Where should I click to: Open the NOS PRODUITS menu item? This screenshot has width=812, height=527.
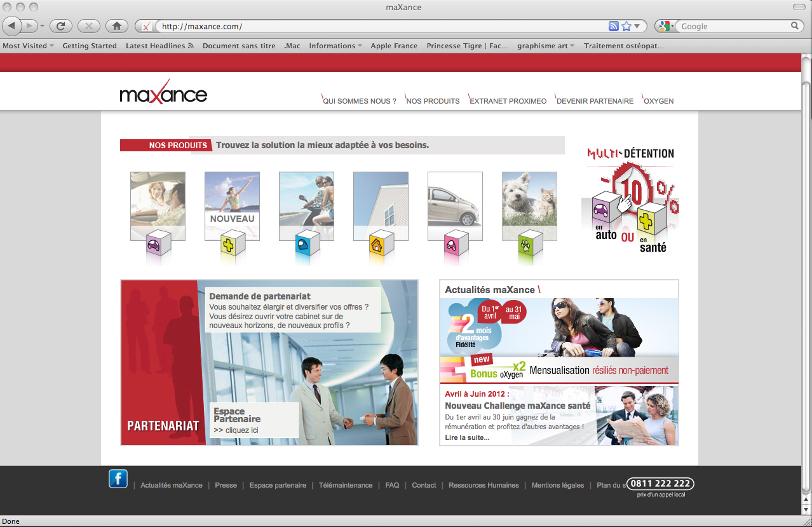tap(433, 101)
